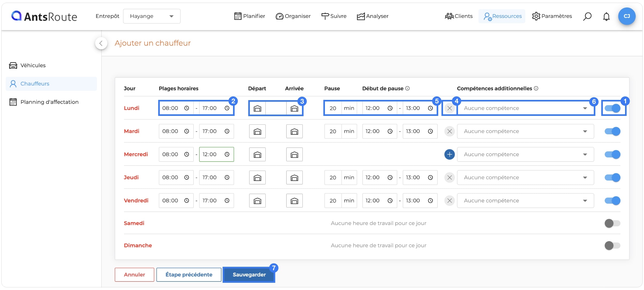Expand Mardi Aucune compétence dropdown
Screen dimensions: 644x290
point(525,131)
